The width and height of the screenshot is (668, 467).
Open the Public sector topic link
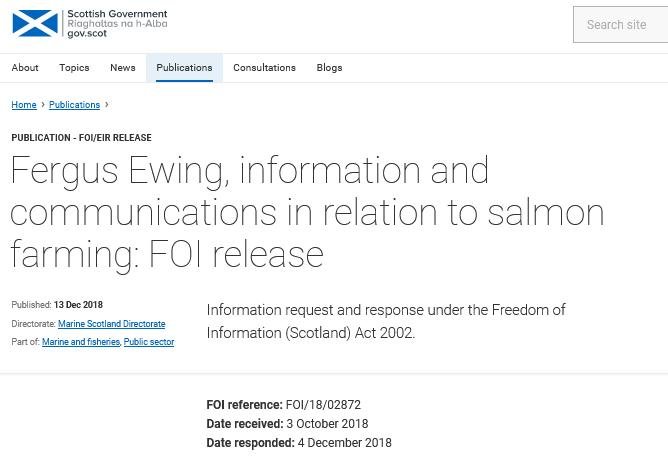point(149,342)
